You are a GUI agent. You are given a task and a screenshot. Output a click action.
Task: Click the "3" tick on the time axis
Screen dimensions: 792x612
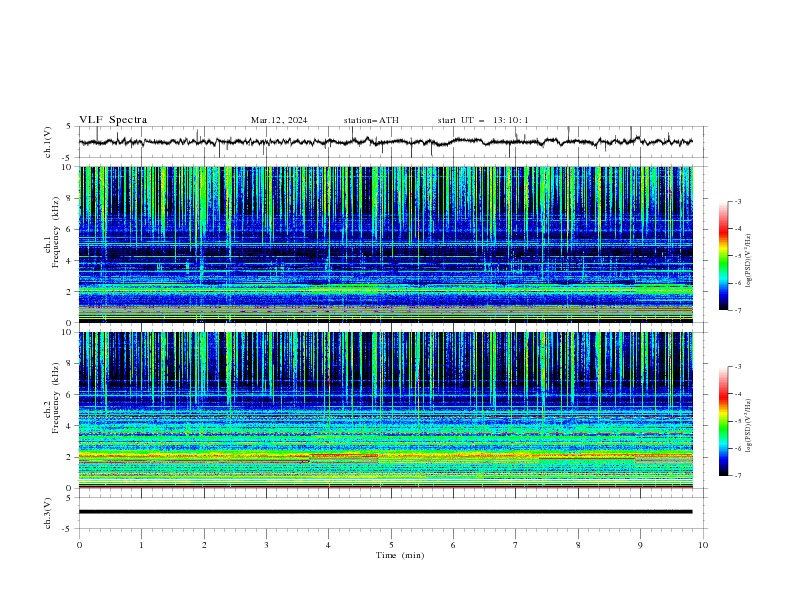coord(266,545)
